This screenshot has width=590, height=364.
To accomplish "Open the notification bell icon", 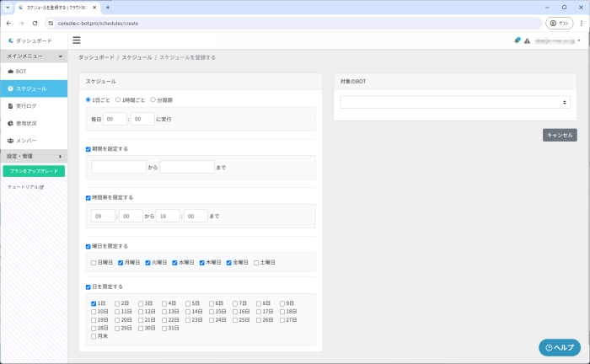I will pyautogui.click(x=518, y=40).
